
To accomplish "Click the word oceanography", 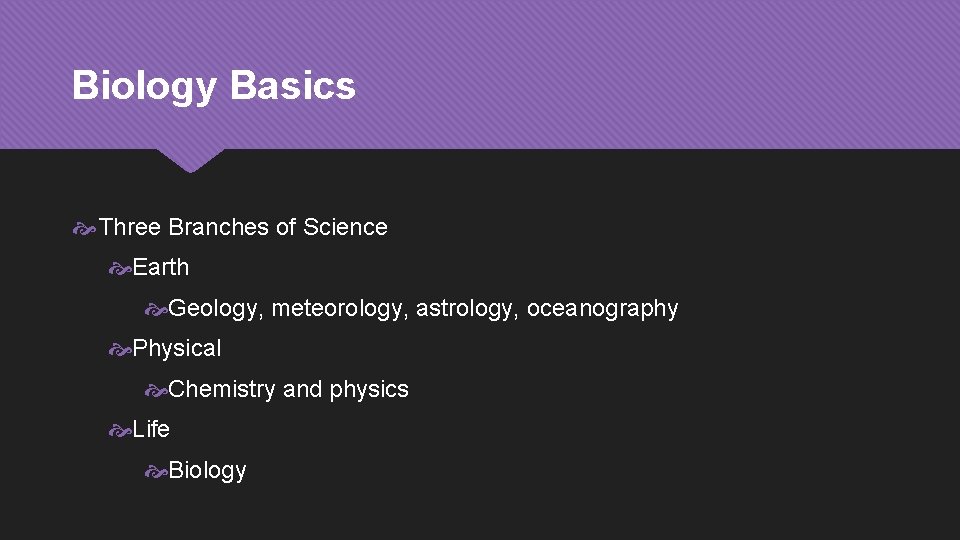I will tap(602, 309).
